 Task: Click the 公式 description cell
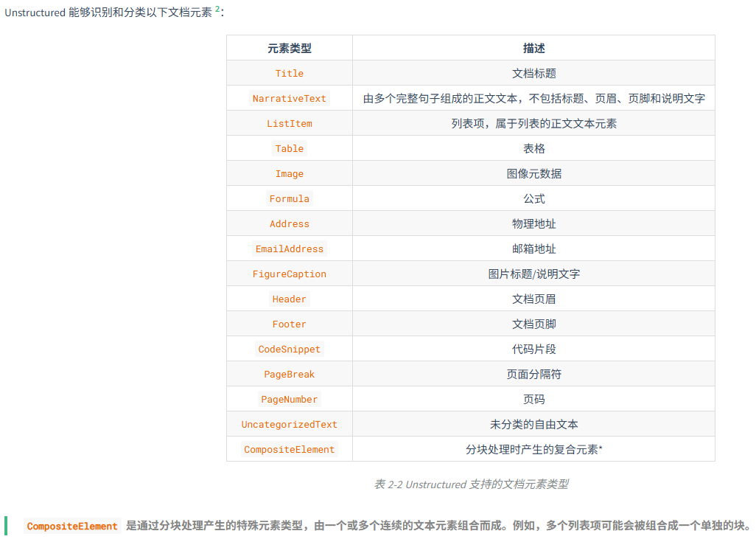[533, 199]
